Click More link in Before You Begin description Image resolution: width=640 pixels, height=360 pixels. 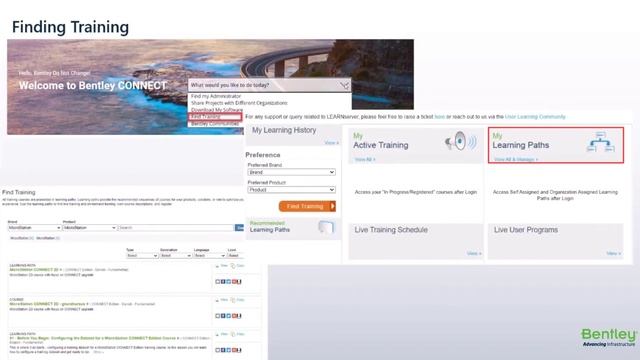tap(98, 352)
